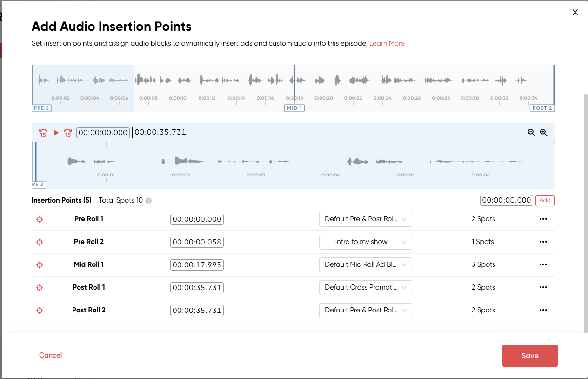
Task: Zoom out of the waveform
Action: [531, 133]
